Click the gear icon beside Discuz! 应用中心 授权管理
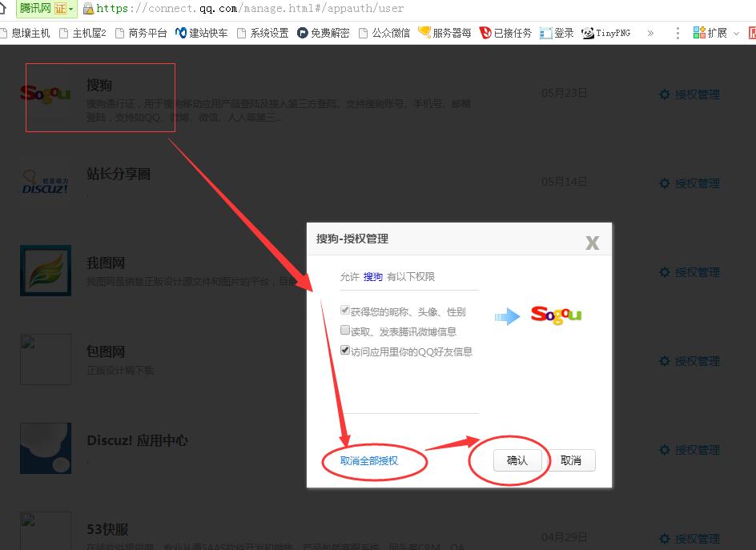Screen dimensions: 756x550 point(665,450)
